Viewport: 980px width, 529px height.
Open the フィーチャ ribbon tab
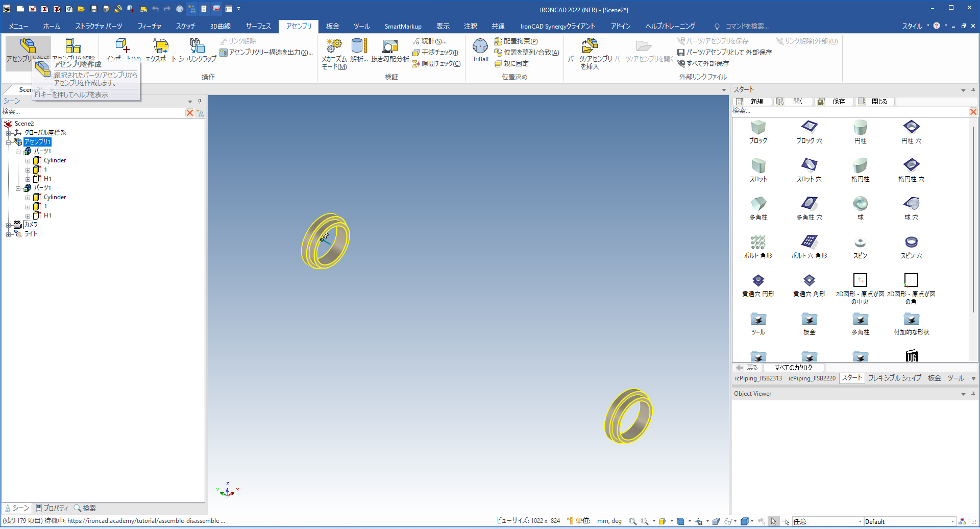coord(149,26)
